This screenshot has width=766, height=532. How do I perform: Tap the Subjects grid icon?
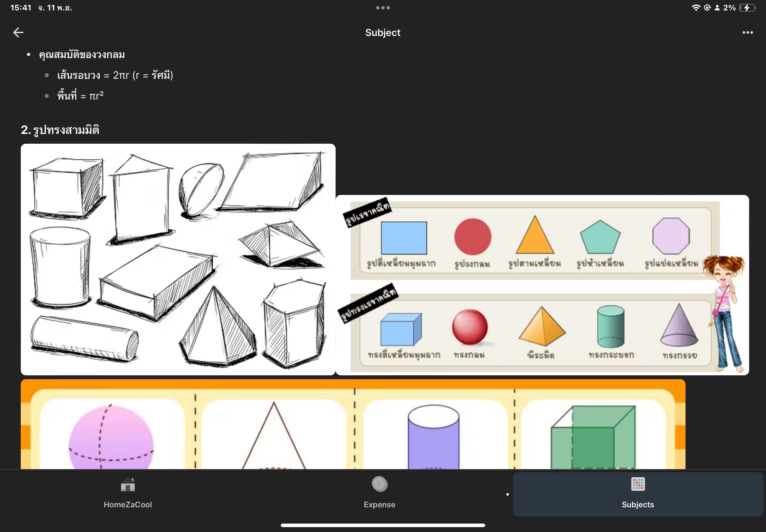[x=637, y=484]
